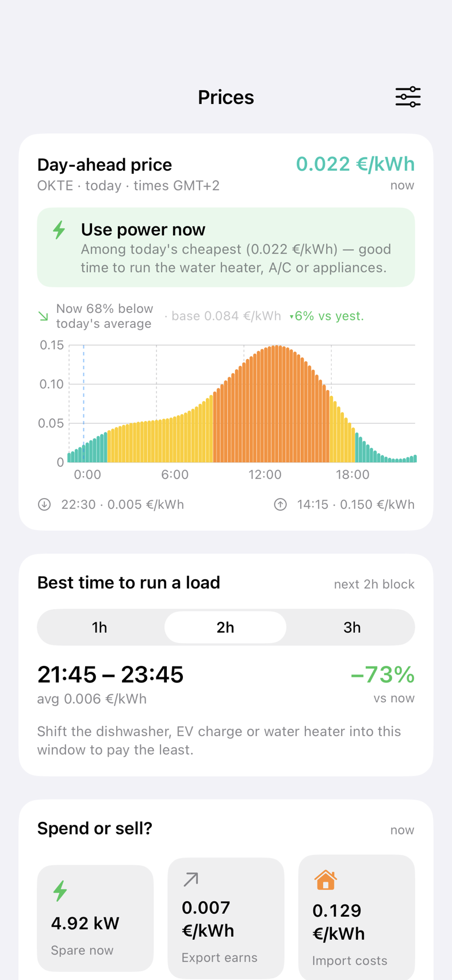Screen dimensions: 452x980
Task: Tap the downward trend arrow beside Now 68% below
Action: point(43,316)
